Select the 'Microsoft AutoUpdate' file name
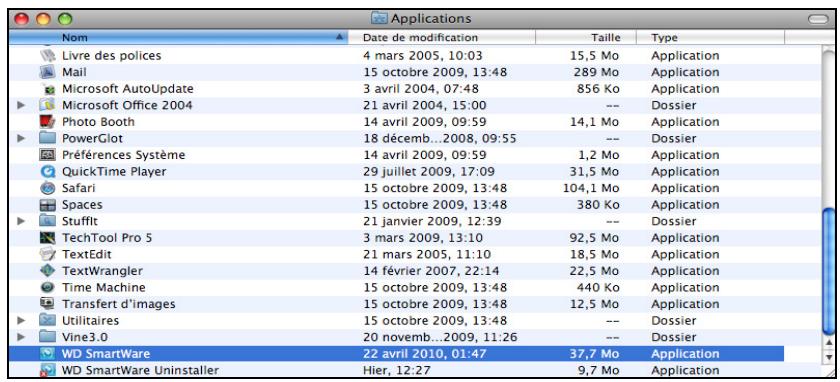Image resolution: width=840 pixels, height=382 pixels. pyautogui.click(x=128, y=89)
